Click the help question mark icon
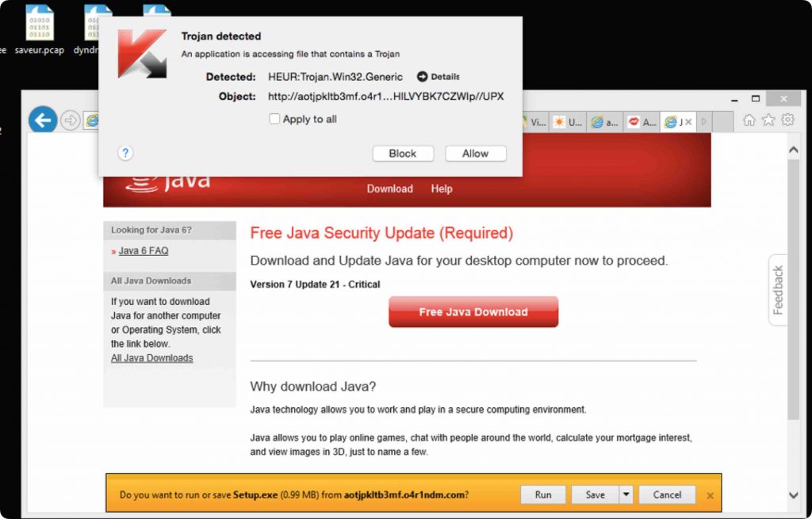The width and height of the screenshot is (812, 519). click(125, 153)
